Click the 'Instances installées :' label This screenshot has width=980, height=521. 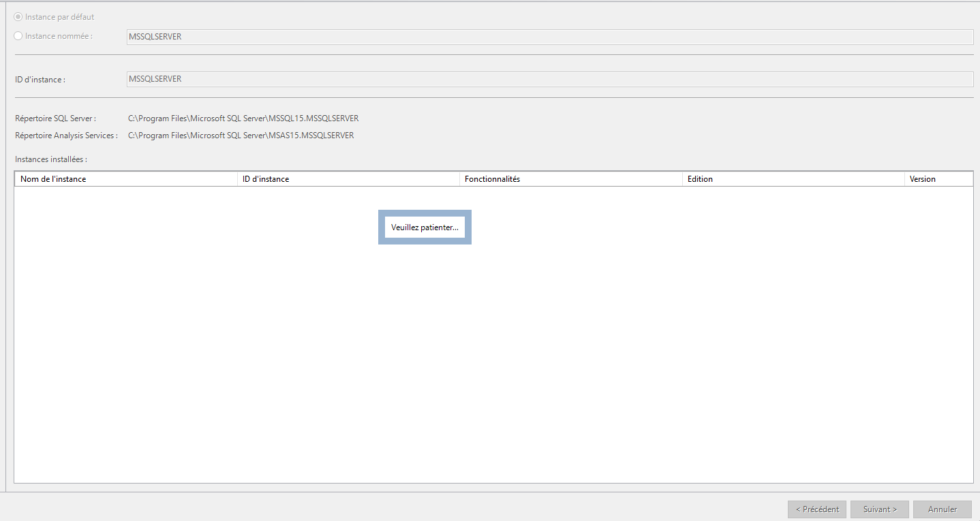(x=51, y=159)
